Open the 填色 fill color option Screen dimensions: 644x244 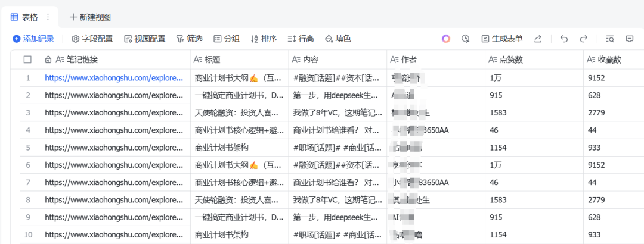point(338,39)
